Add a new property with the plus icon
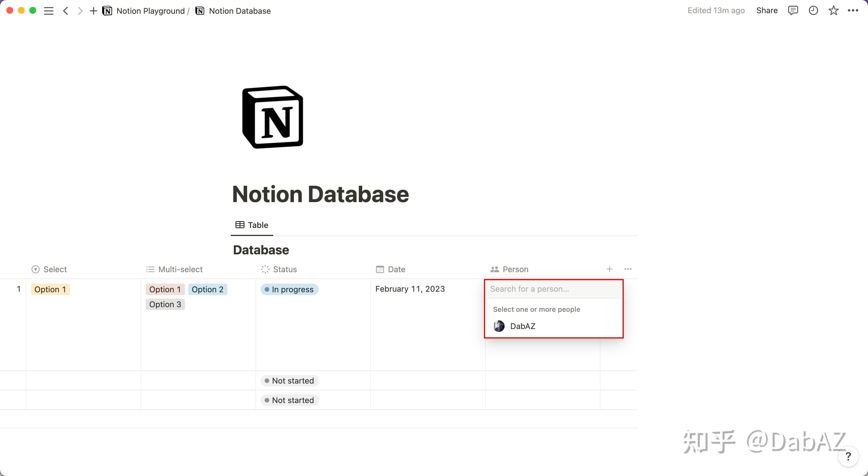868x476 pixels. click(x=610, y=269)
